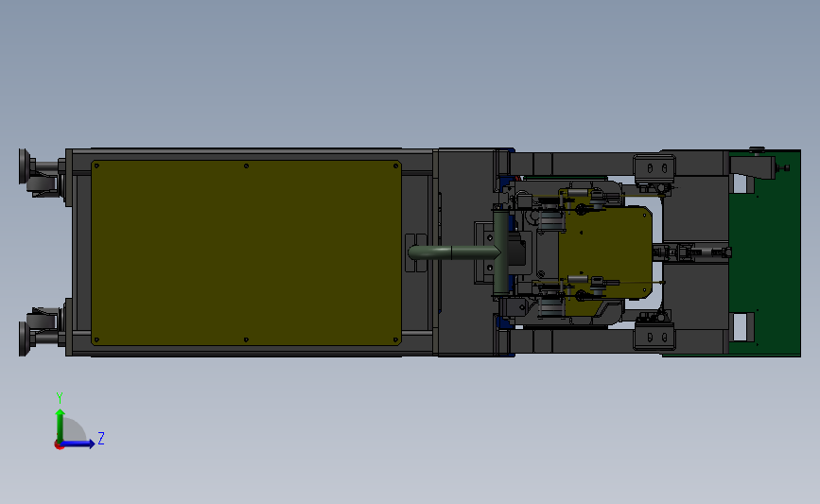
Task: Select upper bracket with two slotted holes
Action: 654,168
